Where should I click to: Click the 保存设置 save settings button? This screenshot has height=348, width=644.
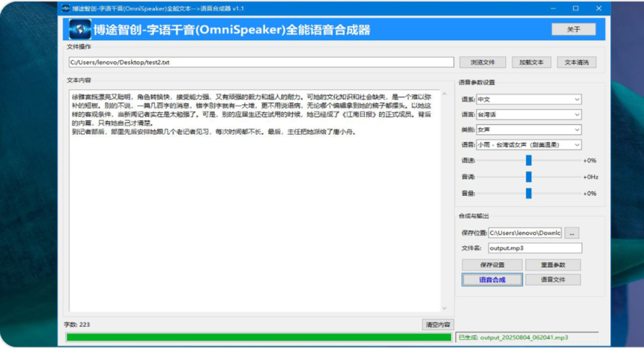(x=492, y=265)
